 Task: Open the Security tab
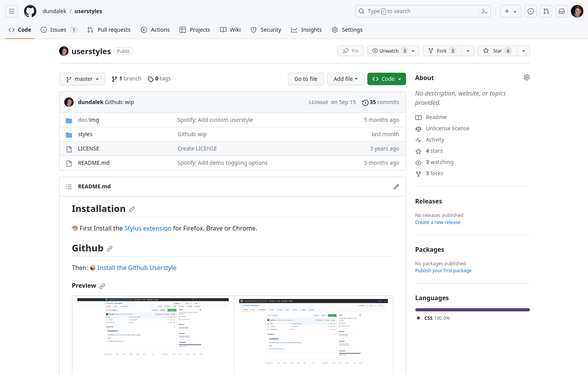pyautogui.click(x=266, y=30)
